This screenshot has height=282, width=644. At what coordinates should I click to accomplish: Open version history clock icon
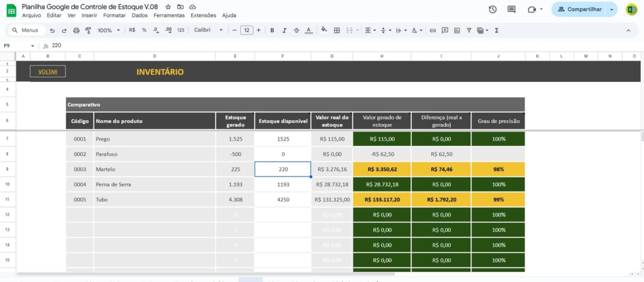coord(492,9)
